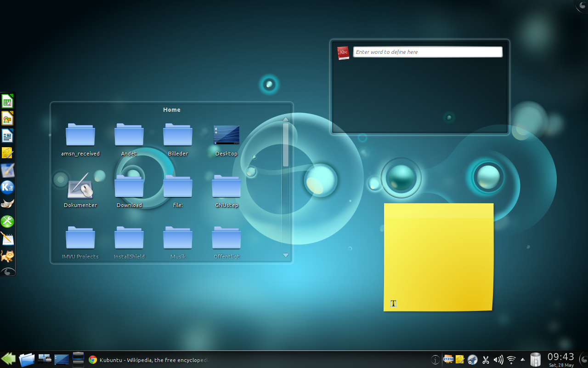Launch LibreOffice Writer from the side panel

[7, 136]
